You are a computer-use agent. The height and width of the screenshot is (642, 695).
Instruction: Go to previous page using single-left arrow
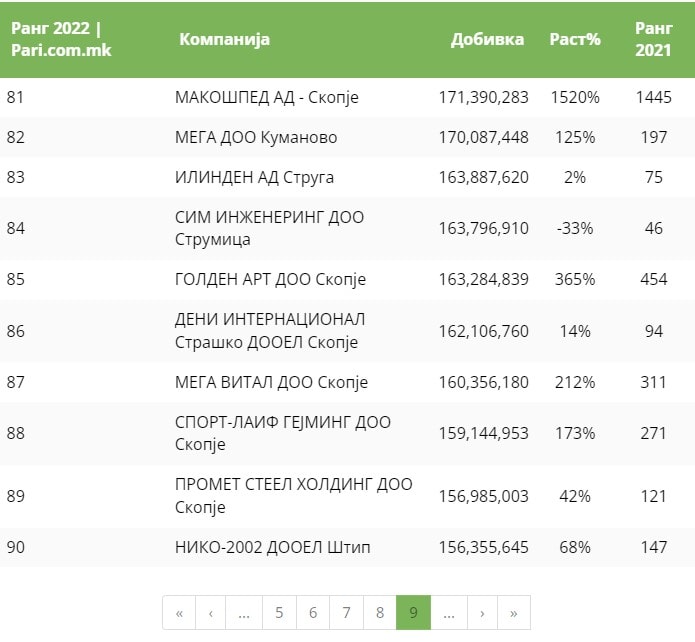point(211,613)
